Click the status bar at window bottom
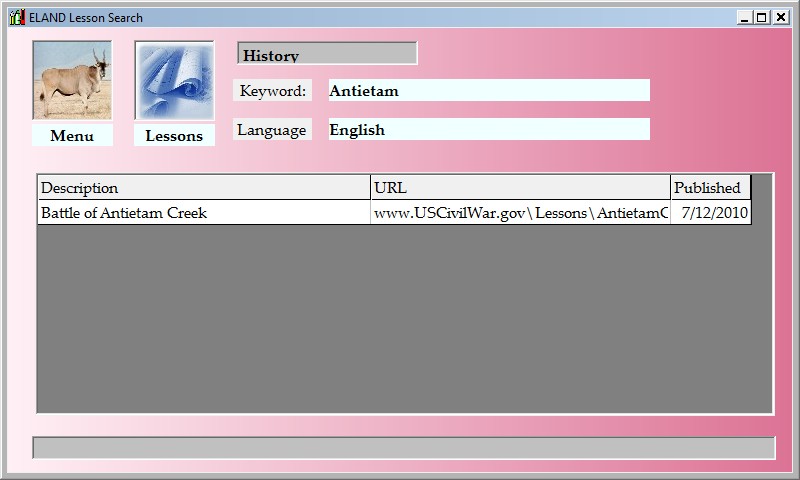The image size is (800, 480). (403, 448)
